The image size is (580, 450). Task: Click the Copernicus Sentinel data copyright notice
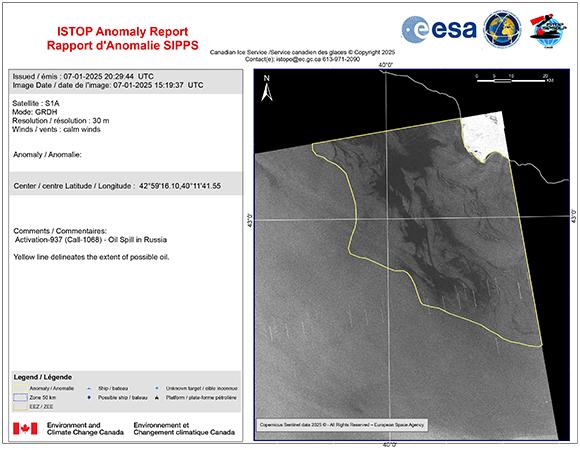pyautogui.click(x=342, y=425)
